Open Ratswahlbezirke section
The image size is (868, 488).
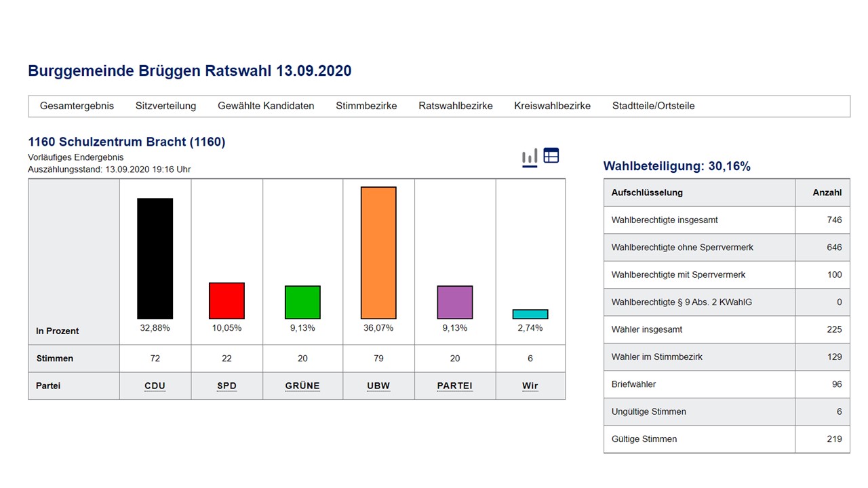tap(456, 106)
